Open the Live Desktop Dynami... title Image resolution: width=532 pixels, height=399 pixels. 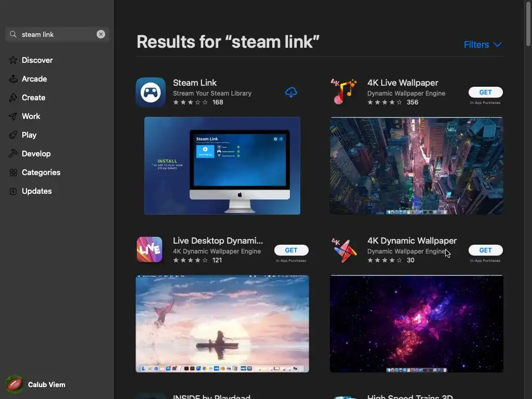click(x=218, y=241)
